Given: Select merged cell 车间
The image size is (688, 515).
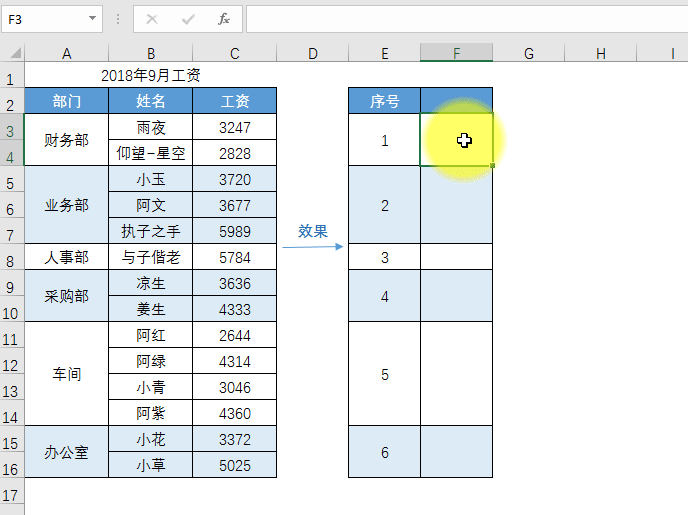Looking at the screenshot, I should (x=67, y=374).
